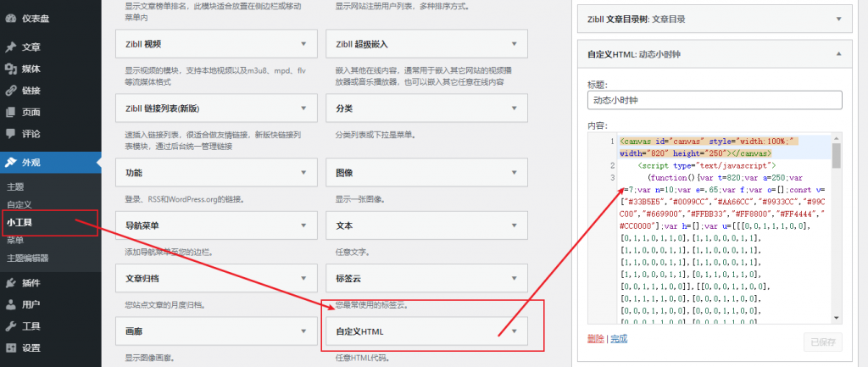Click the Pages icon in sidebar

point(10,112)
